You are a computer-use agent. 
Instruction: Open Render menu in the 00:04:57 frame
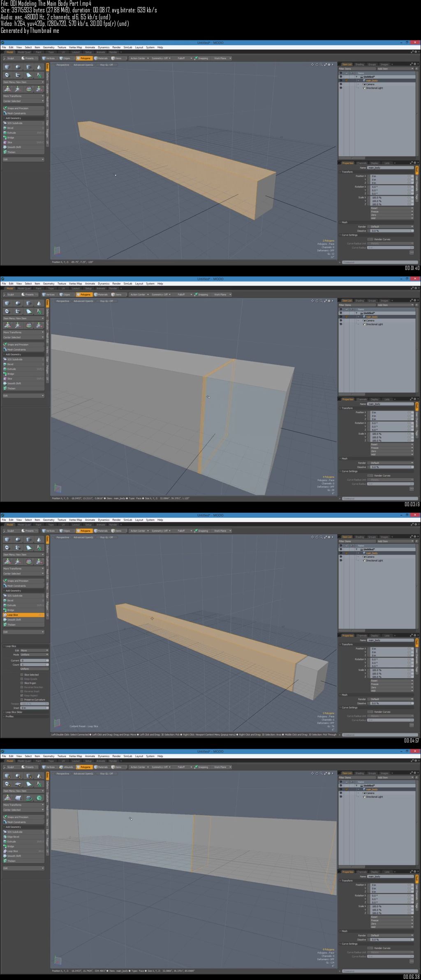pos(116,520)
